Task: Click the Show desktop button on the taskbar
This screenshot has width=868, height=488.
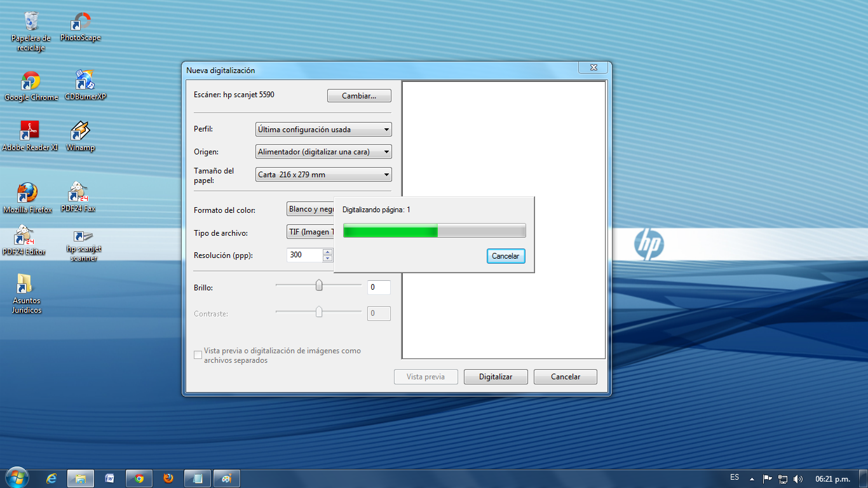Action: pos(864,478)
